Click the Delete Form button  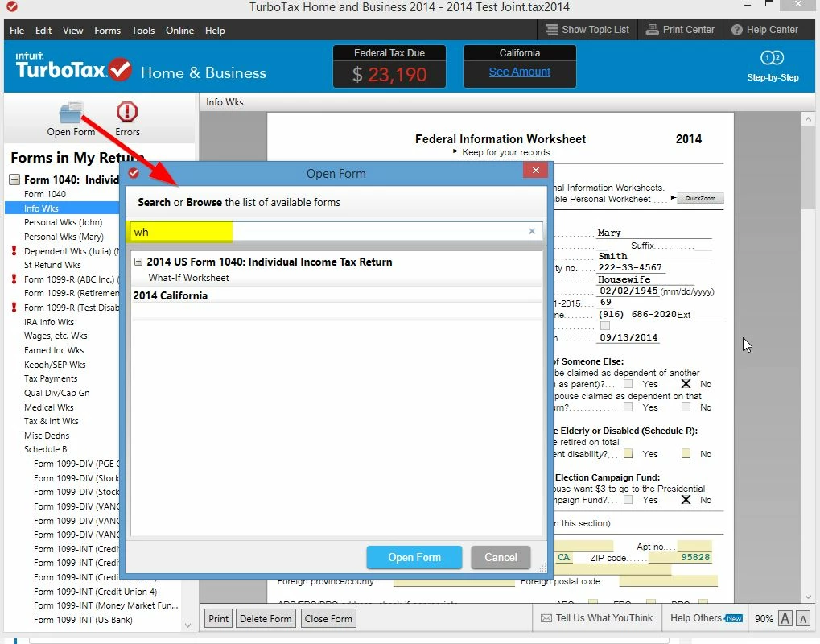[266, 619]
